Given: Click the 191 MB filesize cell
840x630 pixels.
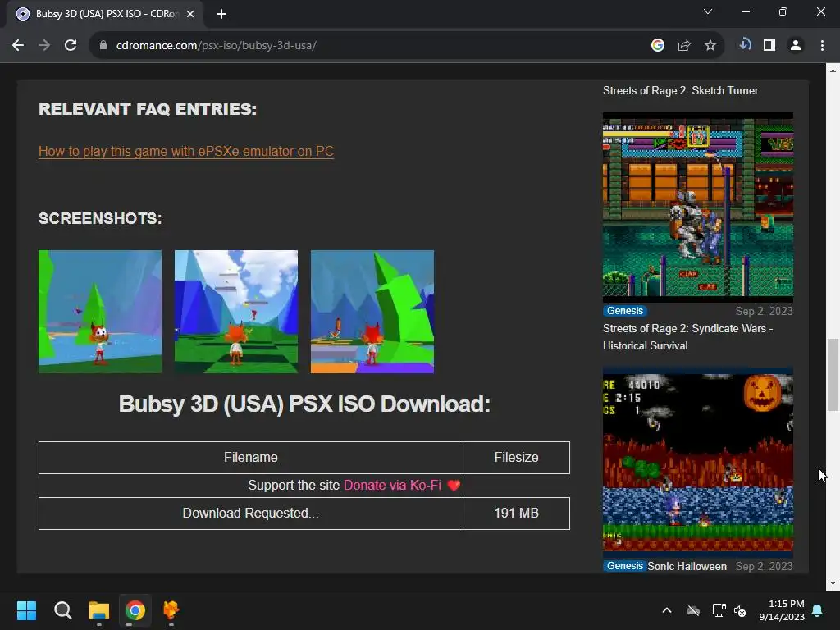Looking at the screenshot, I should pyautogui.click(x=517, y=514).
